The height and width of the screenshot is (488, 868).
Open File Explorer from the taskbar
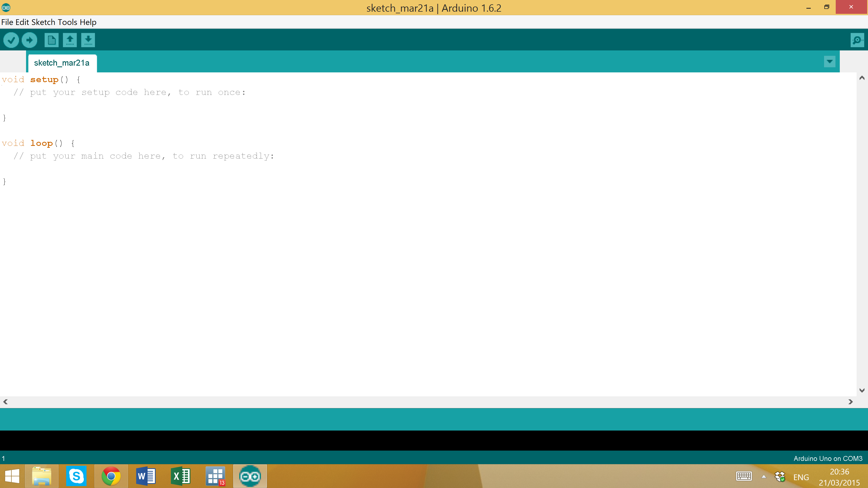[42, 476]
